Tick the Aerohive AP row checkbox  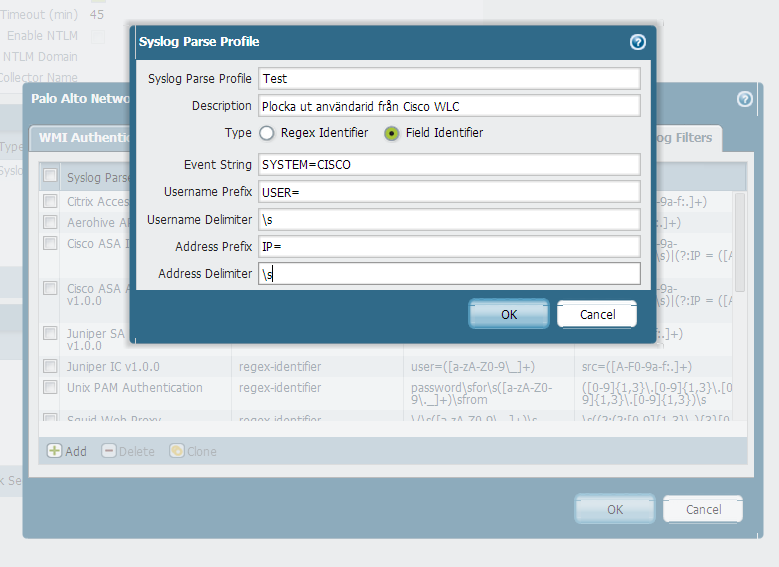pyautogui.click(x=50, y=222)
